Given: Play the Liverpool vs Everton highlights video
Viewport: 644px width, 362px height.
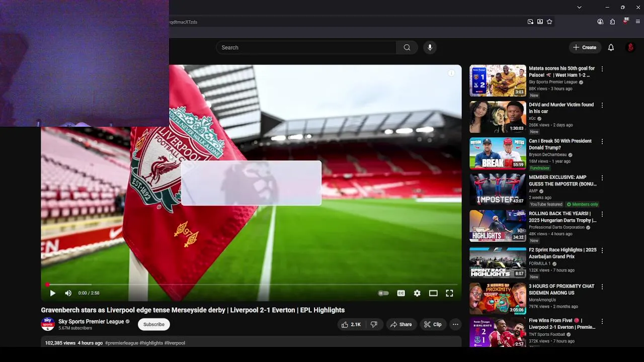Looking at the screenshot, I should [52, 293].
